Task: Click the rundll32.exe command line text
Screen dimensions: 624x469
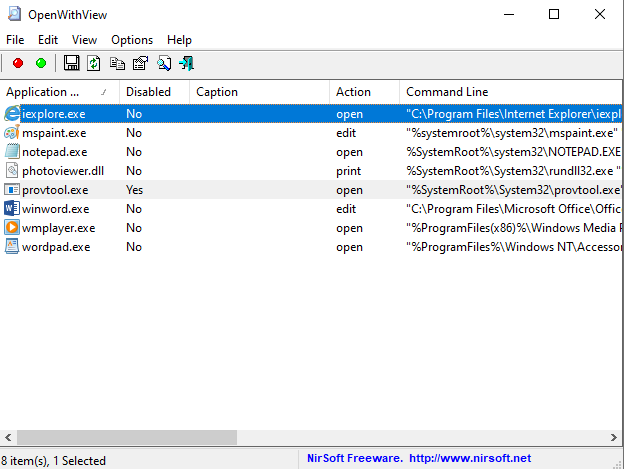Action: 513,171
